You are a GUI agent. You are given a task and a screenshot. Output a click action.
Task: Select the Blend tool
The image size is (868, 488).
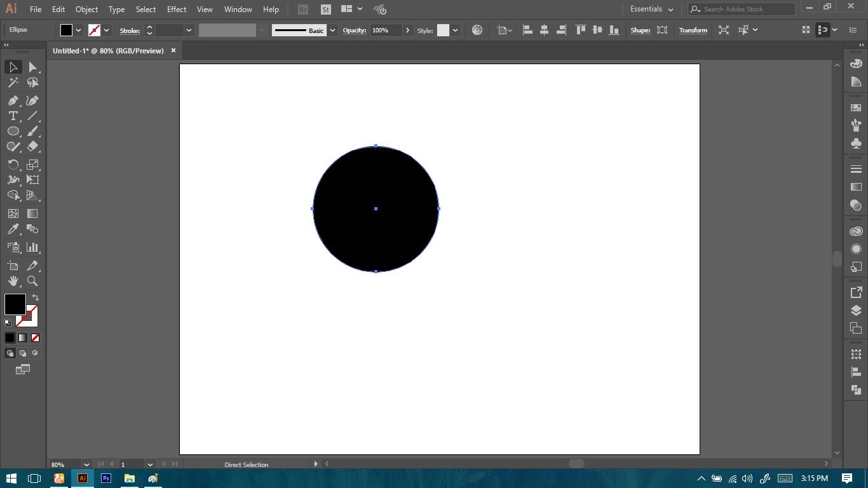point(32,229)
